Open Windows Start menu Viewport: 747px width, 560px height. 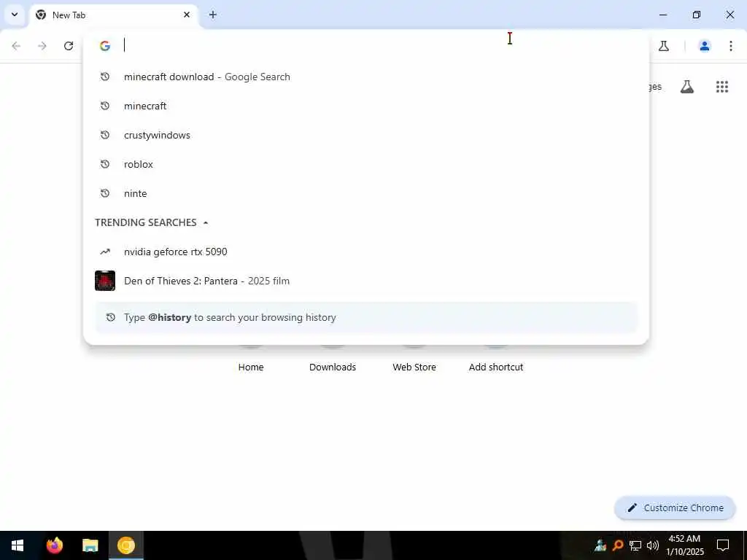coord(18,545)
